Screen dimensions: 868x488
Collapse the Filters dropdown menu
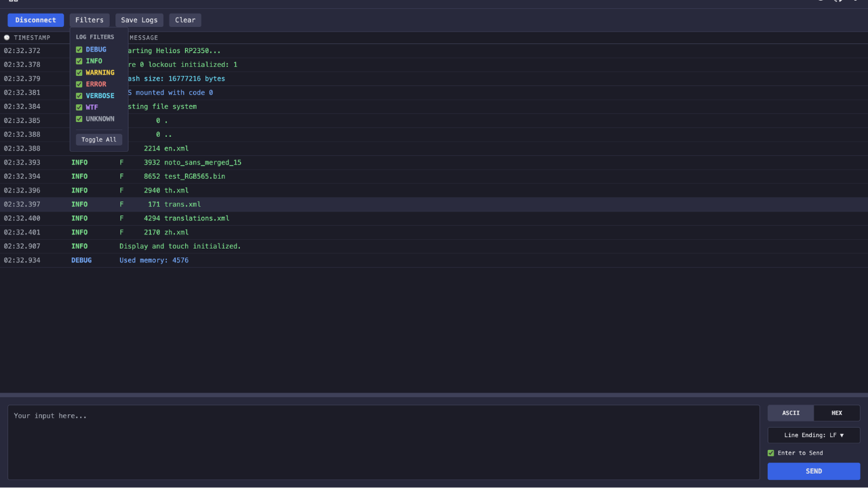click(x=90, y=20)
